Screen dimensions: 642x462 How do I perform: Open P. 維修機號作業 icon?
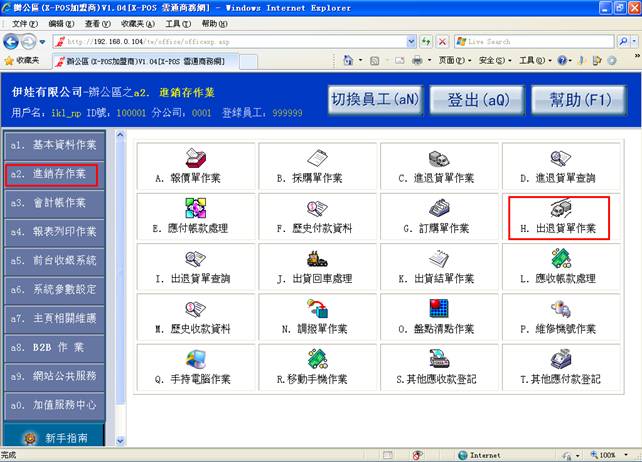559,309
